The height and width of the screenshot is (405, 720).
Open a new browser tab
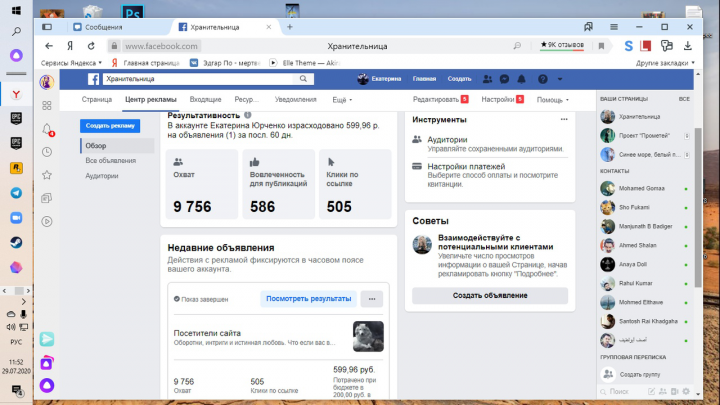click(x=290, y=27)
